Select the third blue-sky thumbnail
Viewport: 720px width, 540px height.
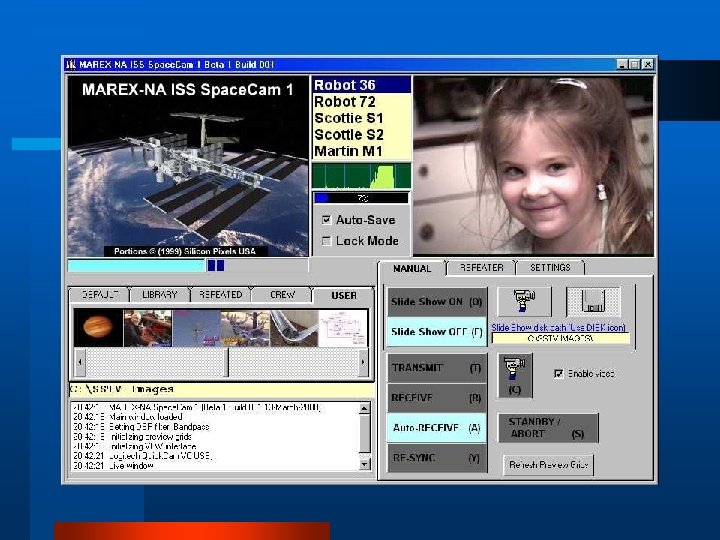(197, 328)
